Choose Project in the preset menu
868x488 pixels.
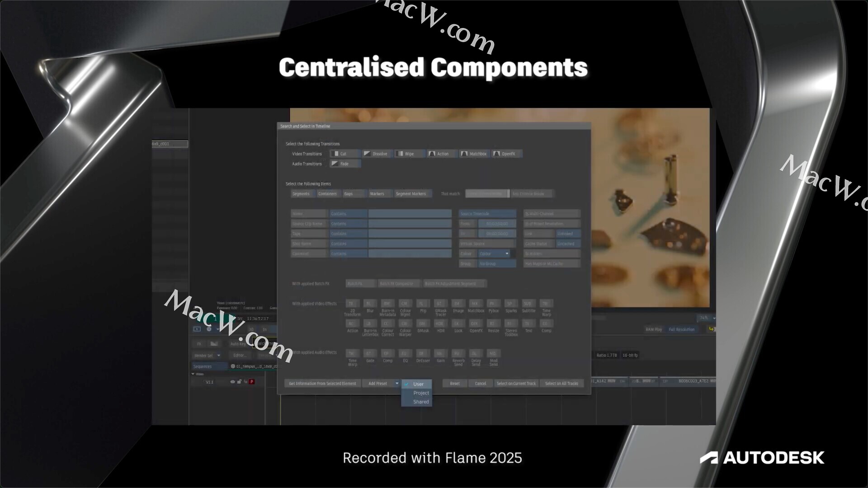click(417, 393)
